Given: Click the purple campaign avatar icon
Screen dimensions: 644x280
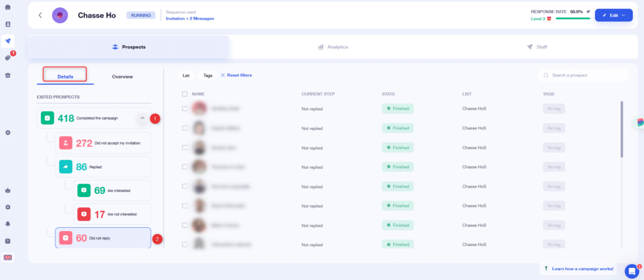Looking at the screenshot, I should pos(60,15).
